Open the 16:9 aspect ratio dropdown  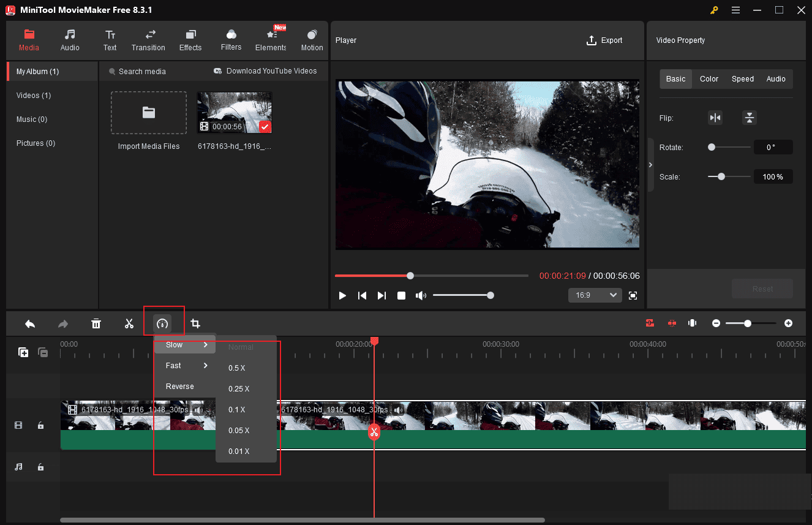click(595, 295)
